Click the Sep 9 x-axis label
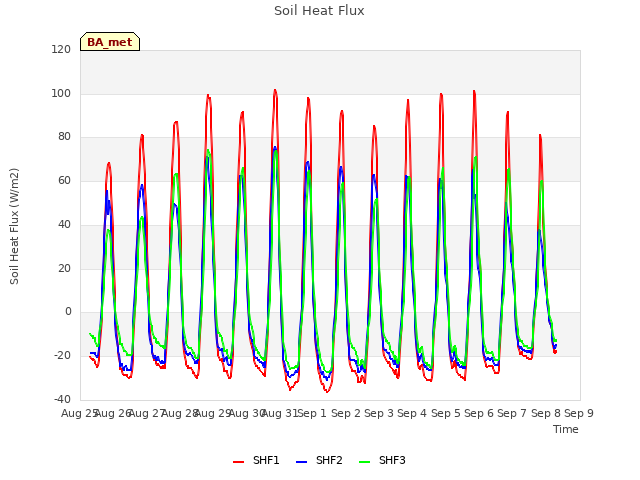 (579, 413)
